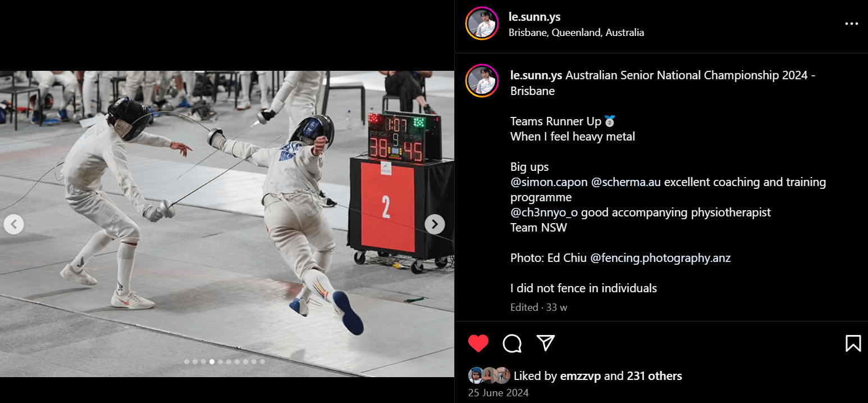Open @scherma.au mention

(626, 182)
